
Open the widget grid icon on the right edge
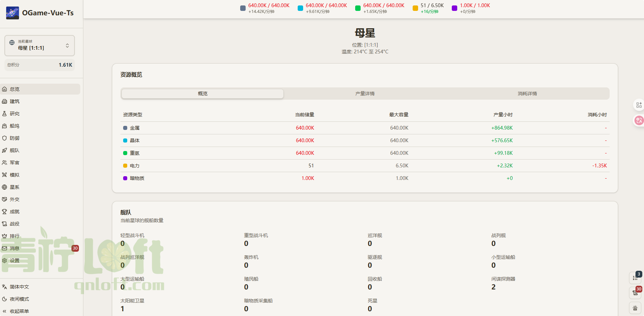pos(639,105)
